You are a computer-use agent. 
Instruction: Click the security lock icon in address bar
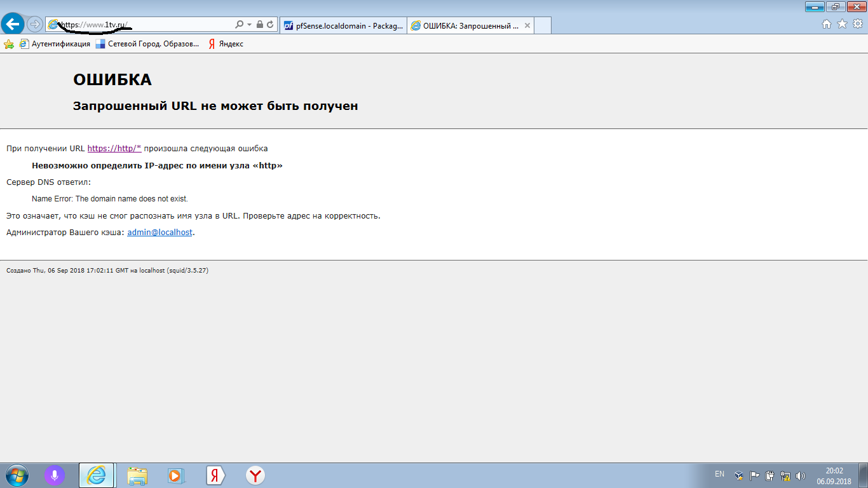[x=260, y=25]
